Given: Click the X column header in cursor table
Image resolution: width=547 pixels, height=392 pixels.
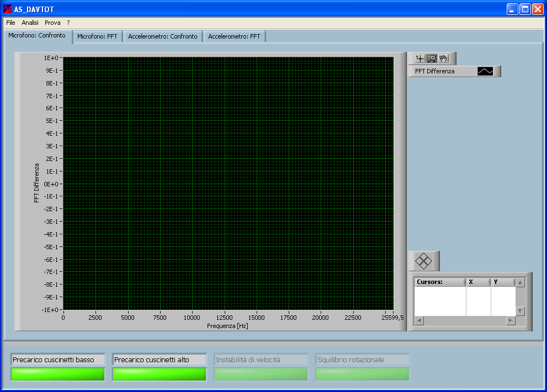Looking at the screenshot, I should [478, 282].
